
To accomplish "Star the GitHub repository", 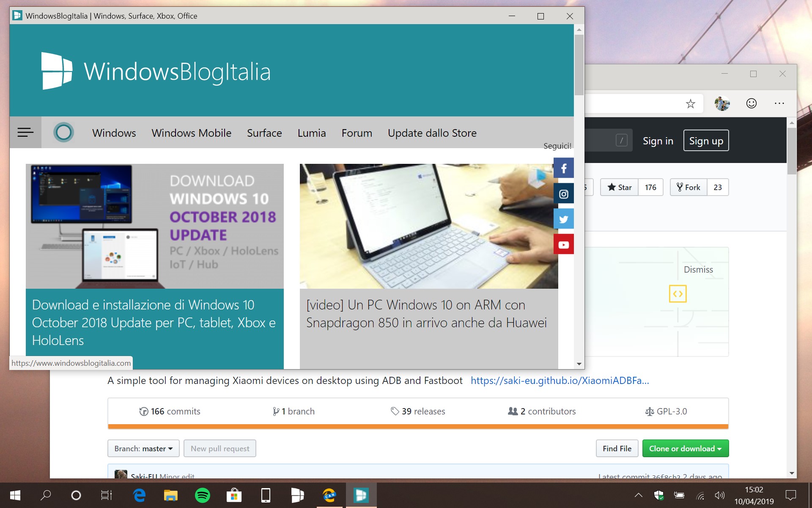I will click(x=620, y=187).
